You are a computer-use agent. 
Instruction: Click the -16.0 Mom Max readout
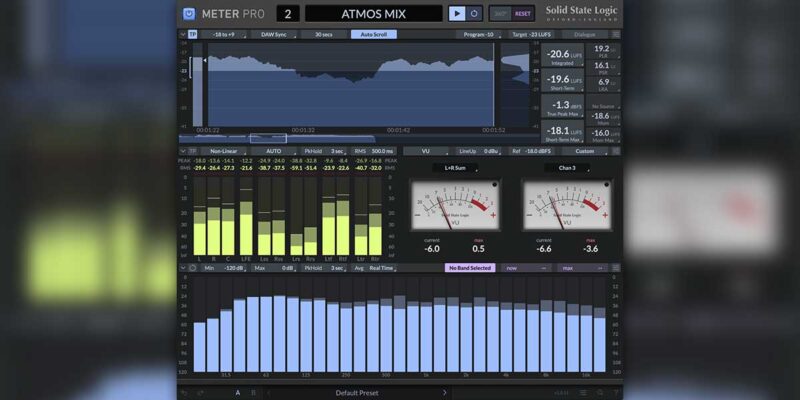(x=603, y=135)
